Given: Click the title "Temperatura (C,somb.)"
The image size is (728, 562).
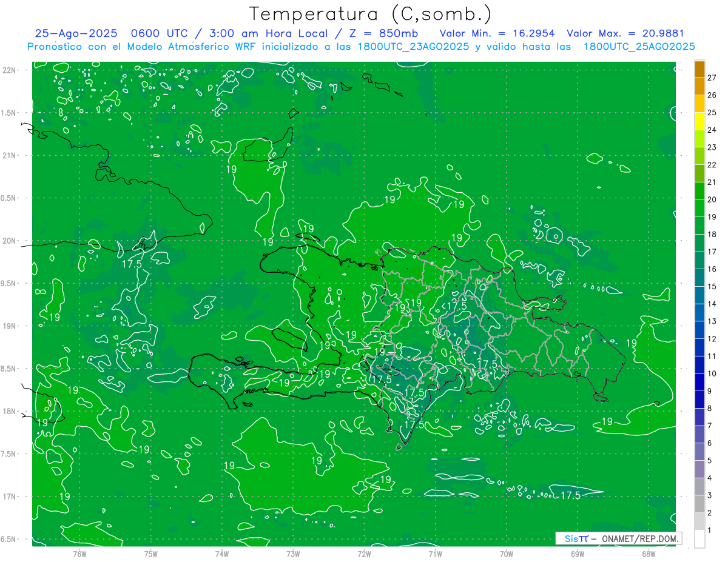Looking at the screenshot, I should 371,14.
